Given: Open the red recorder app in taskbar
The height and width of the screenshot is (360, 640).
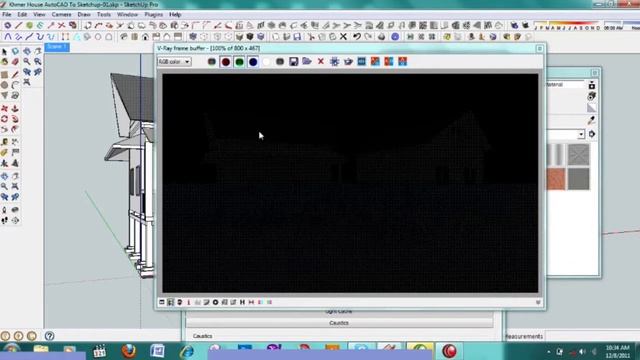Looking at the screenshot, I should click(449, 351).
